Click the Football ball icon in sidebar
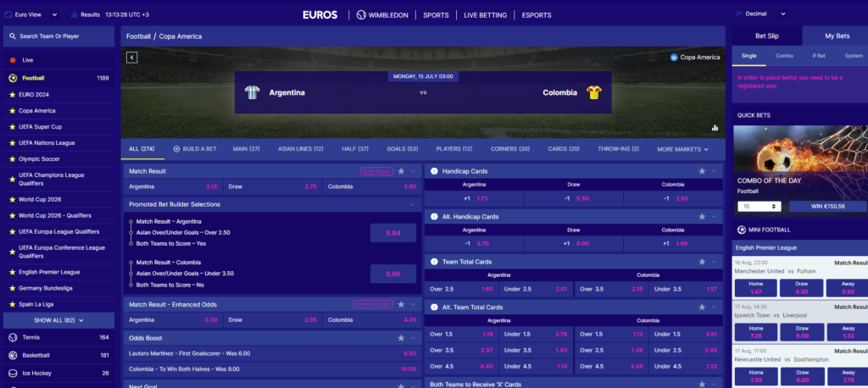 [x=13, y=78]
